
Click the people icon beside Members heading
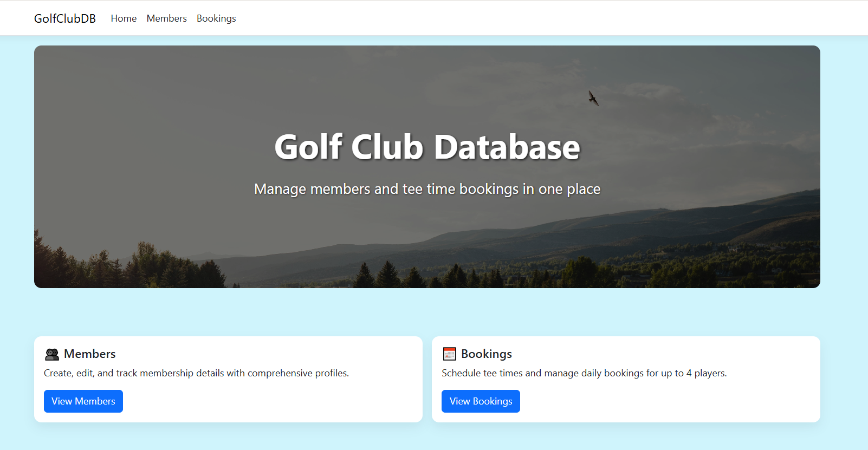pos(52,354)
